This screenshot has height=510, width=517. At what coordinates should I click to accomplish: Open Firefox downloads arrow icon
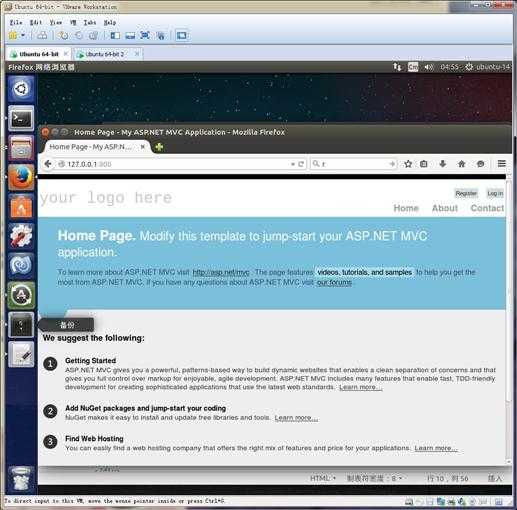click(443, 164)
